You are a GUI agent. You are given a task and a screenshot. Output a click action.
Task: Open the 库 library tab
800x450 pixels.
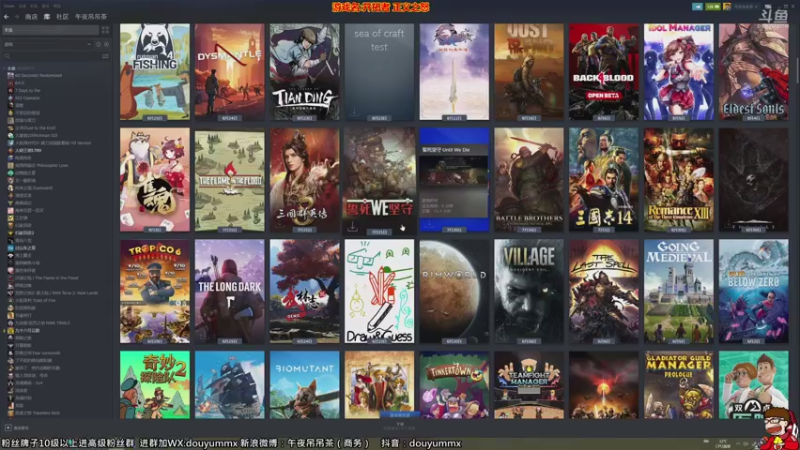click(47, 17)
